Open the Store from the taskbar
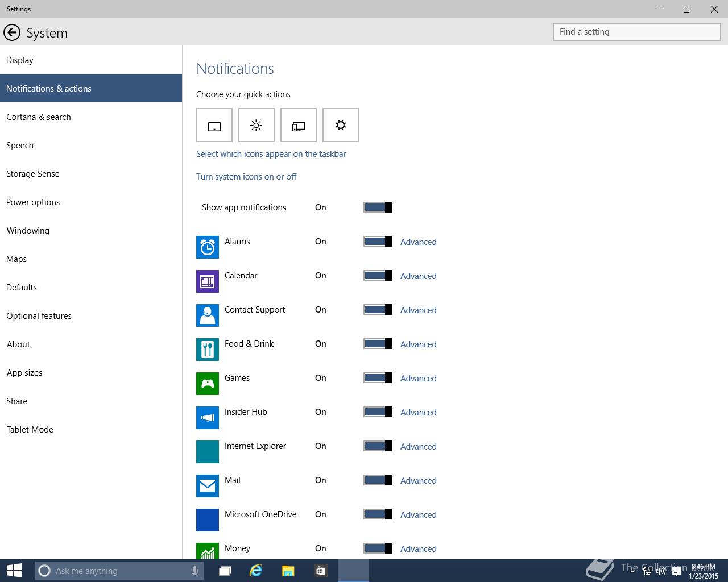 (320, 571)
